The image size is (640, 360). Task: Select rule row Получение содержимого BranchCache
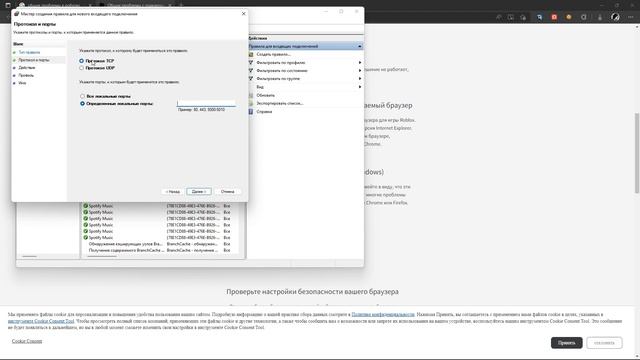click(159, 250)
